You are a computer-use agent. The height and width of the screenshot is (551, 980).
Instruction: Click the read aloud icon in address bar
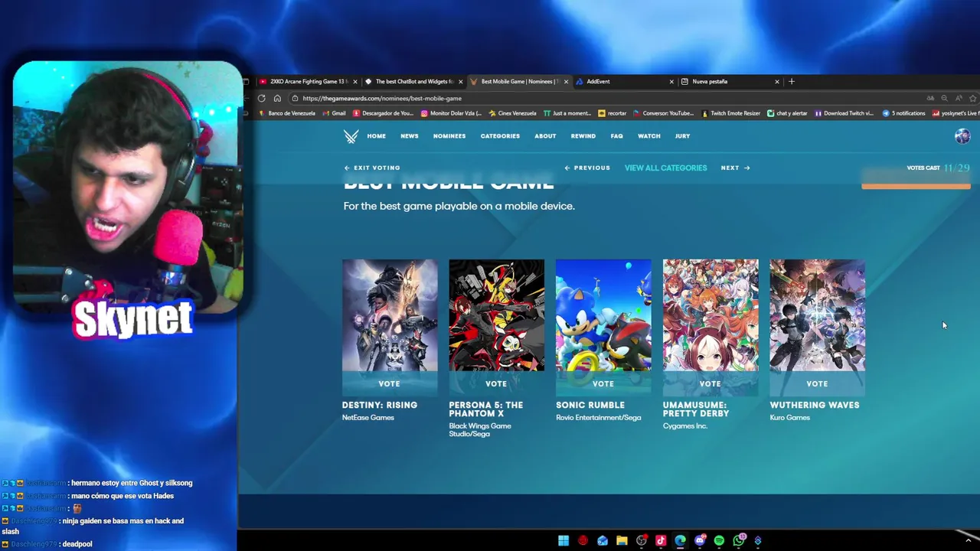click(x=959, y=98)
